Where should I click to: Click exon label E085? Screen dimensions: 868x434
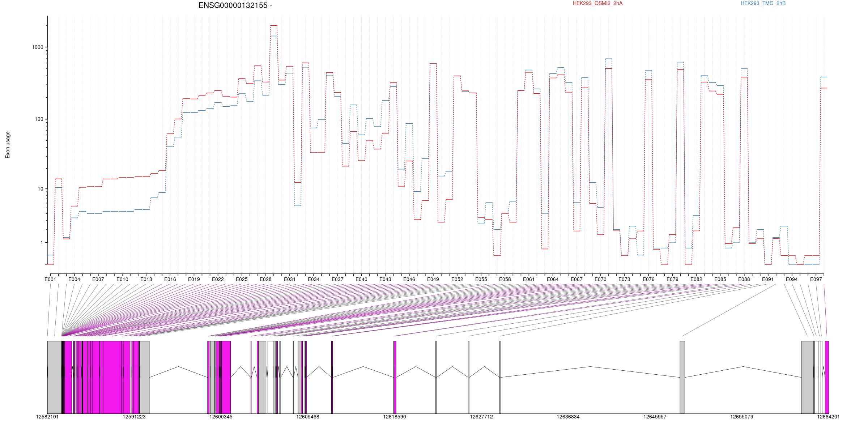[720, 279]
